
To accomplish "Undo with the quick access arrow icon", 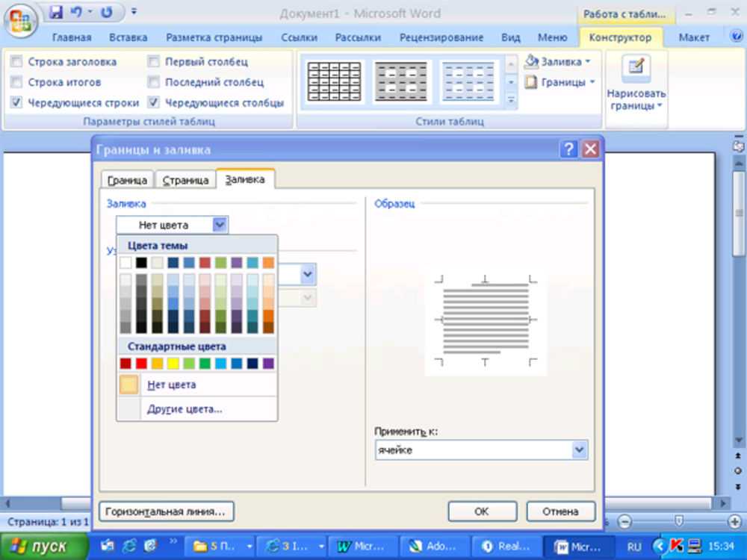I will tap(76, 12).
